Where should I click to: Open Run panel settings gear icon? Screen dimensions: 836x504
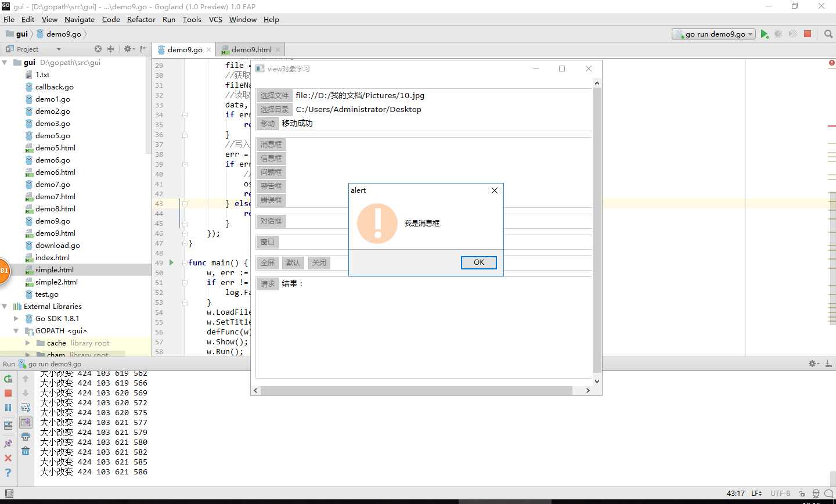814,363
